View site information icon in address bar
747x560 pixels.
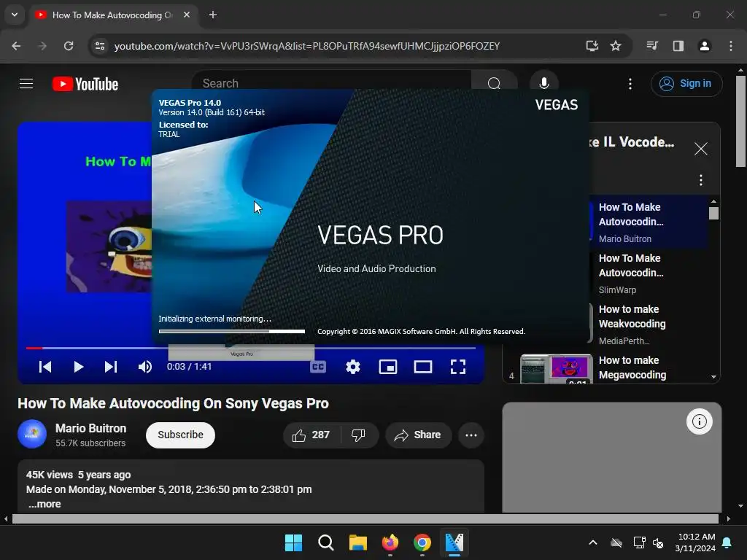click(100, 46)
